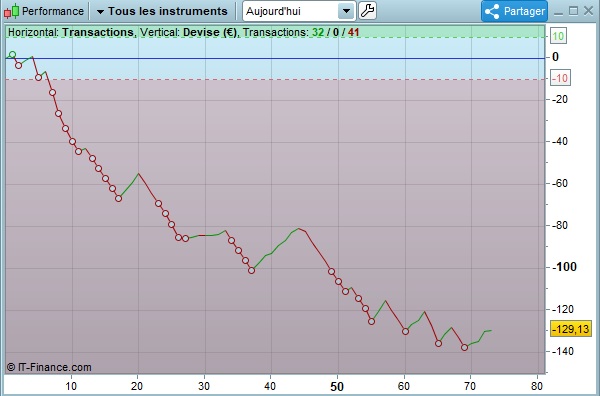
Task: Click the green 10 threshold label
Action: [x=558, y=36]
